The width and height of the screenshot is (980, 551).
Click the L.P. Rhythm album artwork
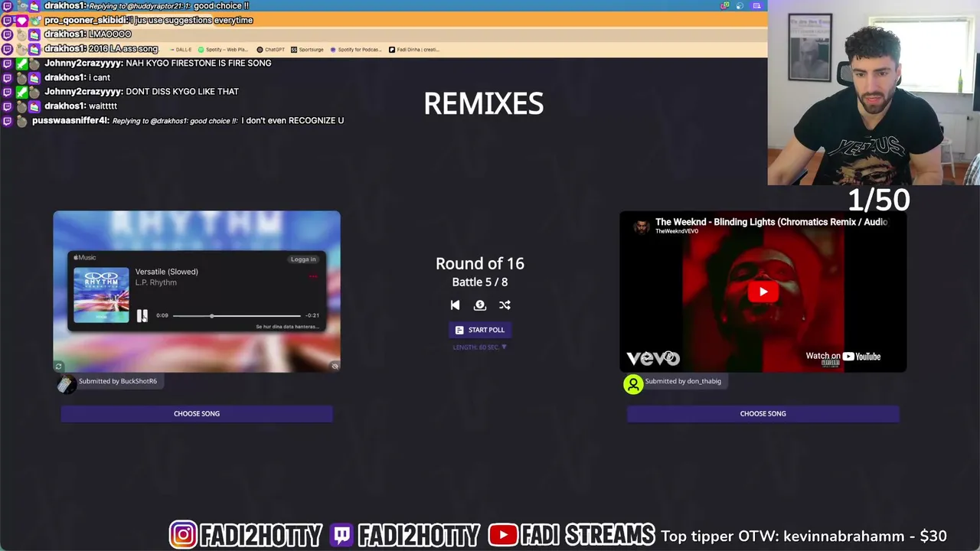101,295
